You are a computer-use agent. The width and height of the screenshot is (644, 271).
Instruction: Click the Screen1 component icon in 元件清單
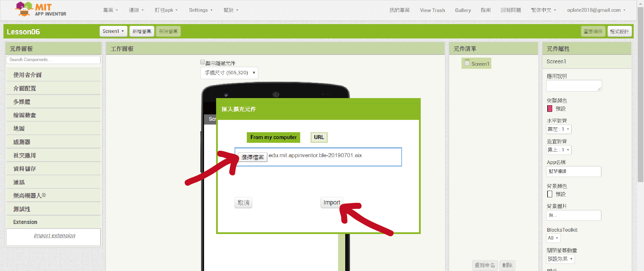coord(467,63)
